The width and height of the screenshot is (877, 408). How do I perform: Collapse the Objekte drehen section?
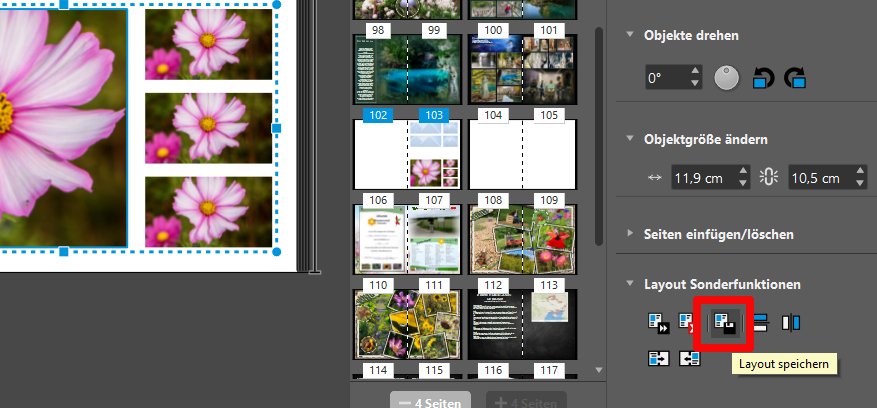pyautogui.click(x=630, y=35)
